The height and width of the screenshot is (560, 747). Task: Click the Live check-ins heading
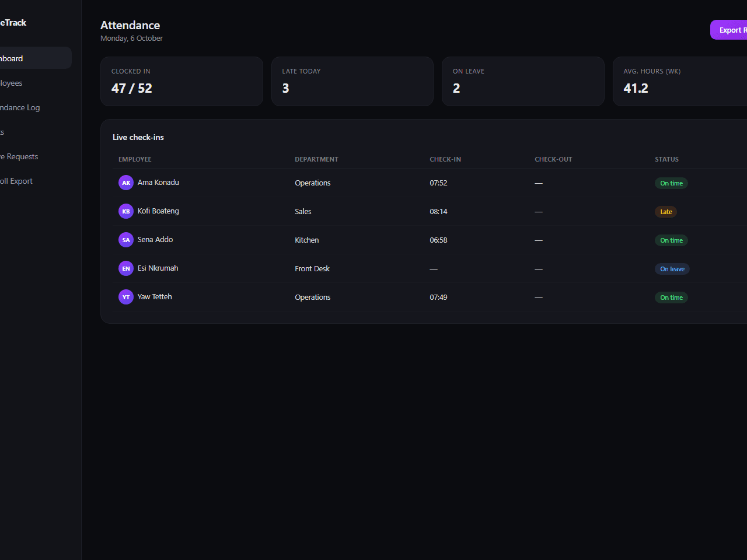(138, 137)
